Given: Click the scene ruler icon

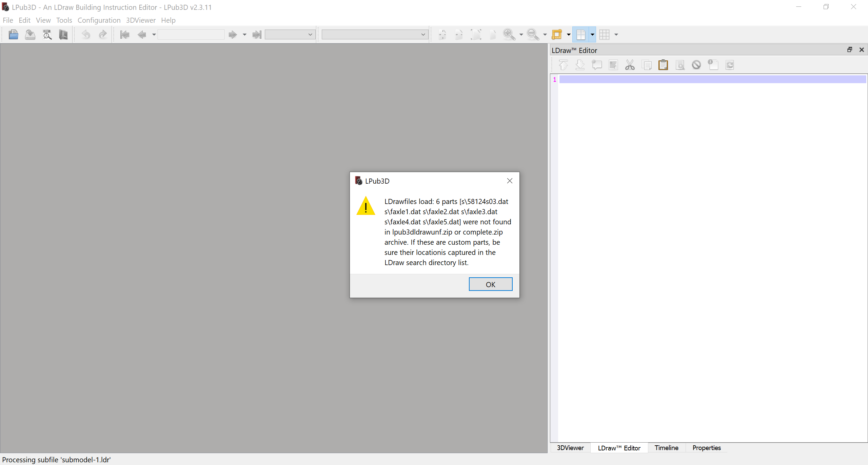Looking at the screenshot, I should click(x=557, y=34).
